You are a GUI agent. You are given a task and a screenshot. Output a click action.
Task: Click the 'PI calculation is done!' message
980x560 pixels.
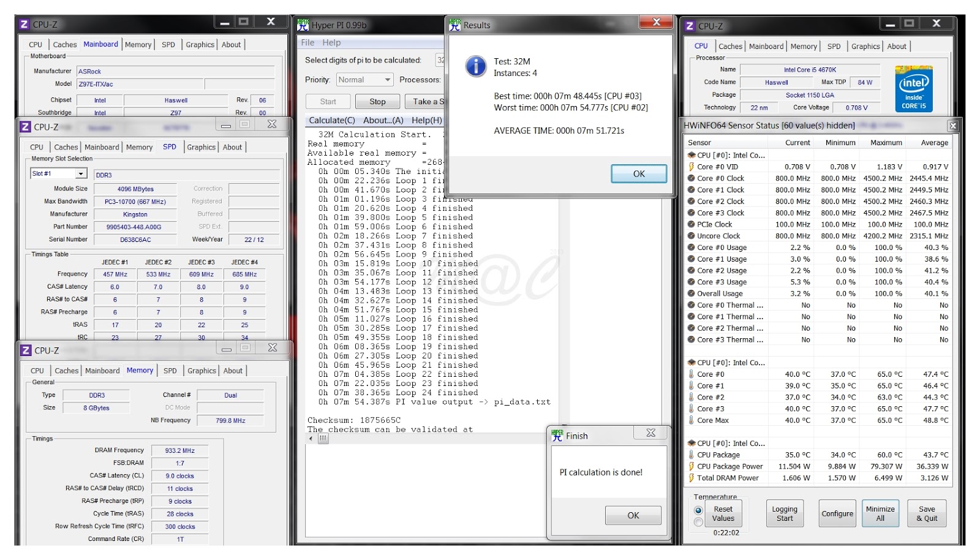pos(601,472)
